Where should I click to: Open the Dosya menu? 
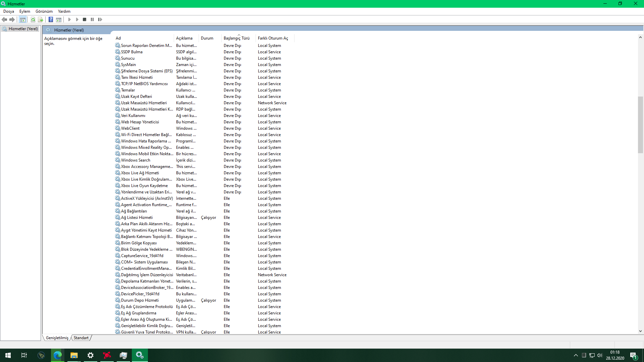coord(9,11)
